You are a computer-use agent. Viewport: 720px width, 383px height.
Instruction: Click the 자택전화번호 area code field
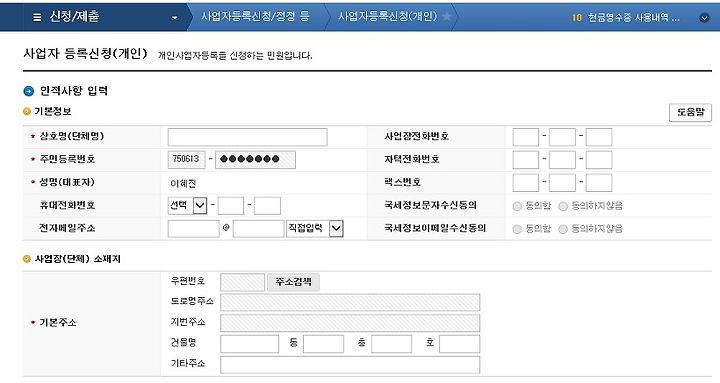525,160
